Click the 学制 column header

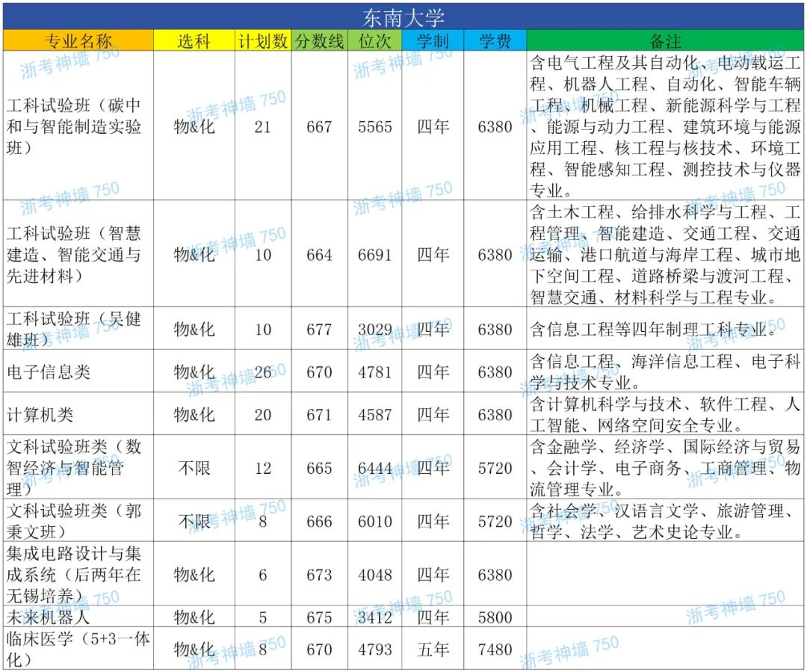click(433, 40)
